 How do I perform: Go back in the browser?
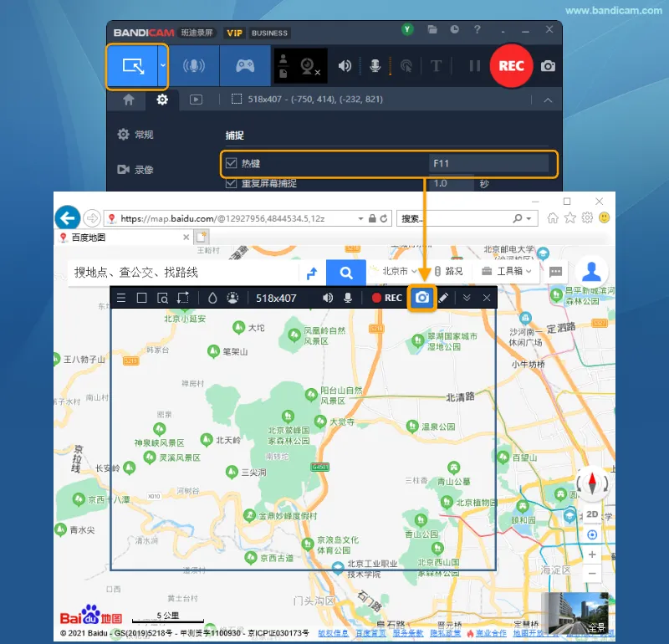(x=68, y=218)
